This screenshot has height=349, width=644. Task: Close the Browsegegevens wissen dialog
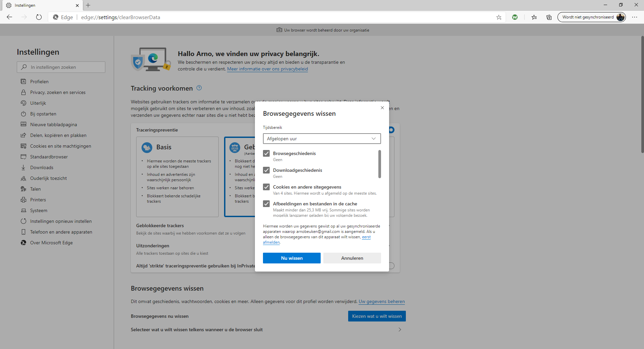382,108
